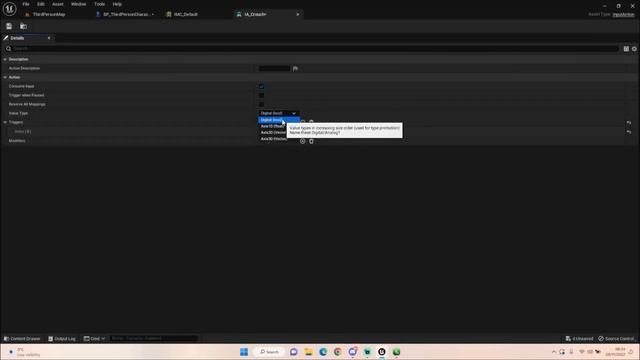Toggle the Consume Input checkbox
Image resolution: width=640 pixels, height=360 pixels.
coord(261,86)
